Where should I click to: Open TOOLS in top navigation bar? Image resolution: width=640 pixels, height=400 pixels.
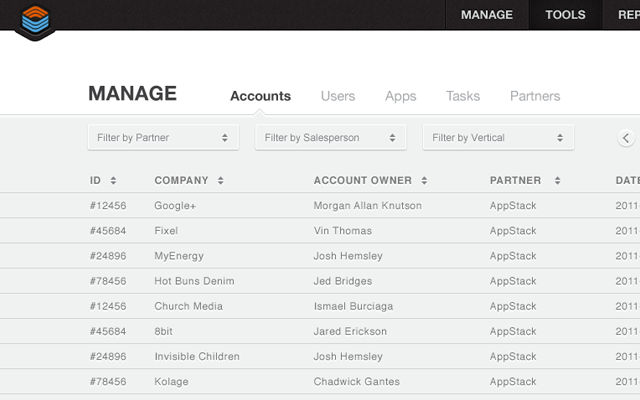pyautogui.click(x=565, y=15)
